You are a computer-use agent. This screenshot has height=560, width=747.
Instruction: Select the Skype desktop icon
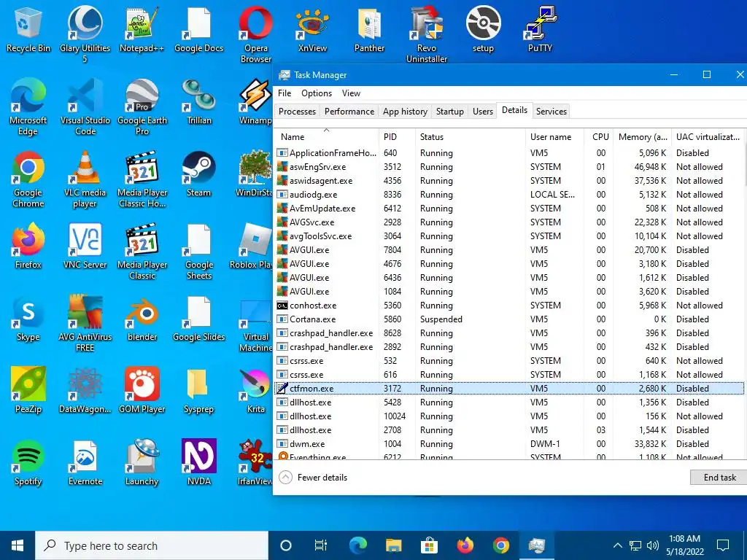point(28,319)
